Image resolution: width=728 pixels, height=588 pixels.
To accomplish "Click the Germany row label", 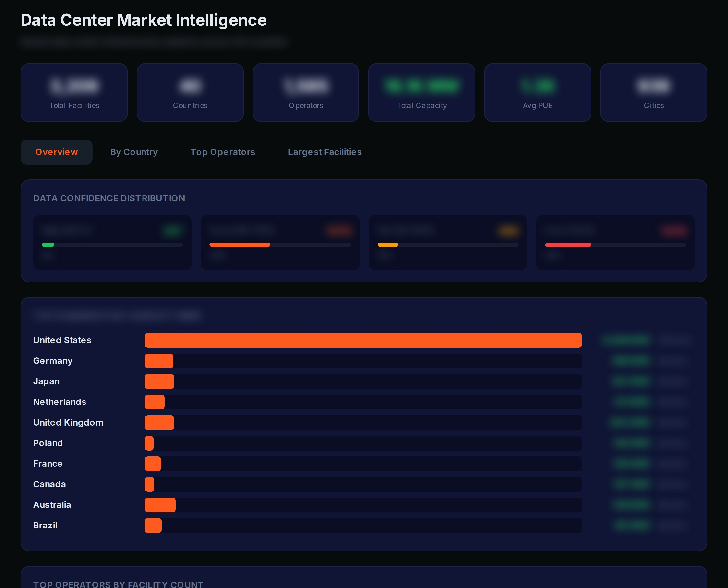I will click(x=53, y=361).
